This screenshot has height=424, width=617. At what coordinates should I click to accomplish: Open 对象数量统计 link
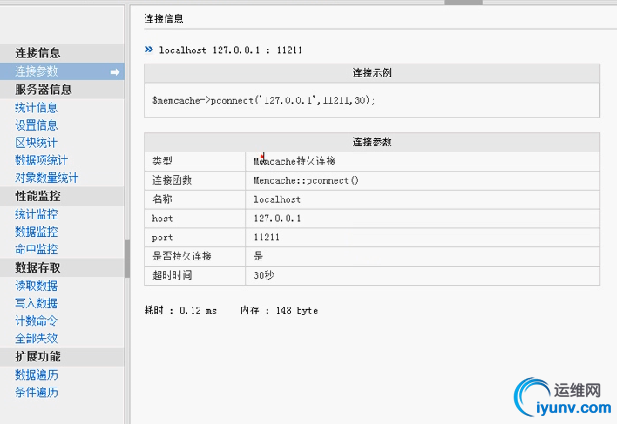pyautogui.click(x=46, y=178)
